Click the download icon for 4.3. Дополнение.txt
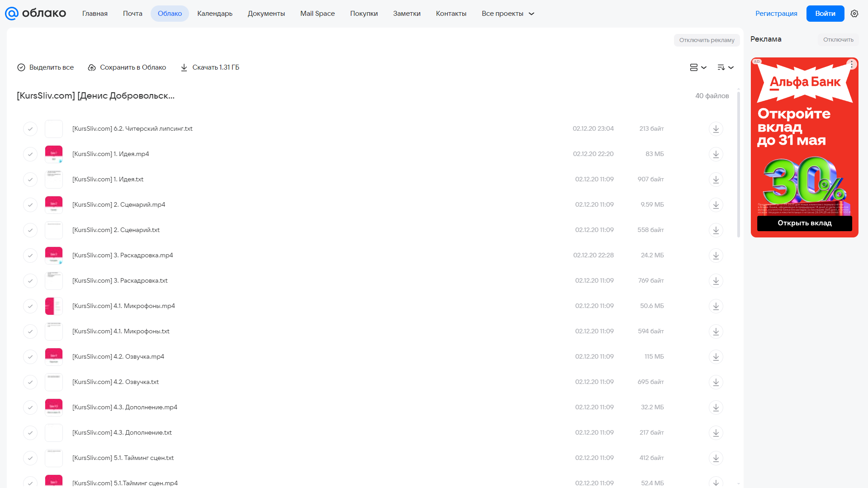The width and height of the screenshot is (868, 488). pos(716,433)
